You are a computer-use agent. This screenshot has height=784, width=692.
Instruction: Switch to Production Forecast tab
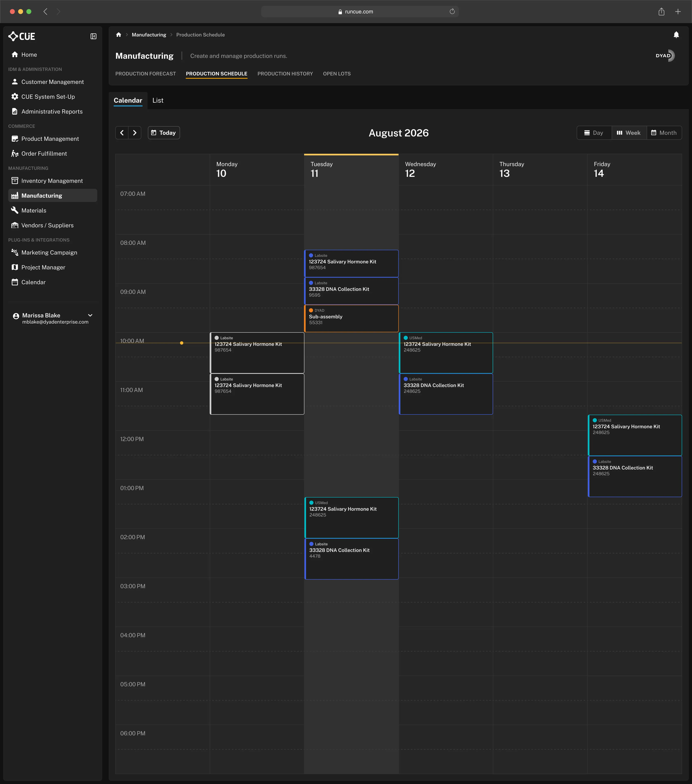click(x=146, y=74)
